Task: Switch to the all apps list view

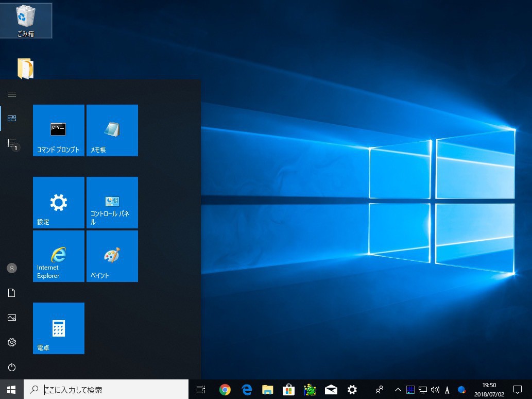Action: (x=12, y=143)
